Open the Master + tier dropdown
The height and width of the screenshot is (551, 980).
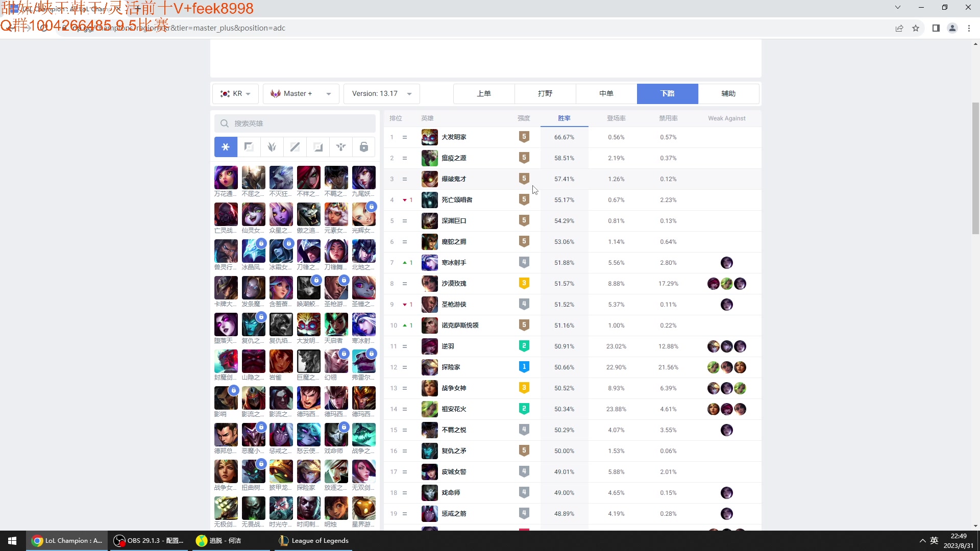pyautogui.click(x=301, y=94)
